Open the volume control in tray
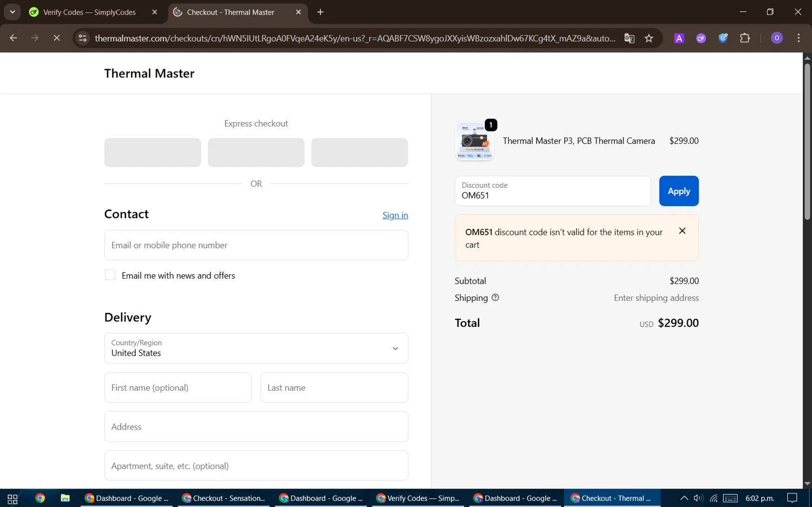Image resolution: width=812 pixels, height=507 pixels. (698, 498)
